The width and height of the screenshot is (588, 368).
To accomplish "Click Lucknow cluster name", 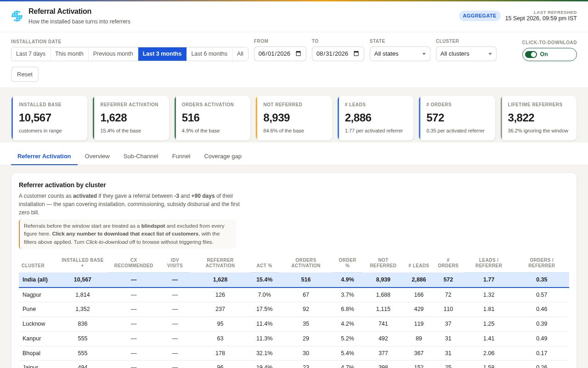I will tap(34, 324).
